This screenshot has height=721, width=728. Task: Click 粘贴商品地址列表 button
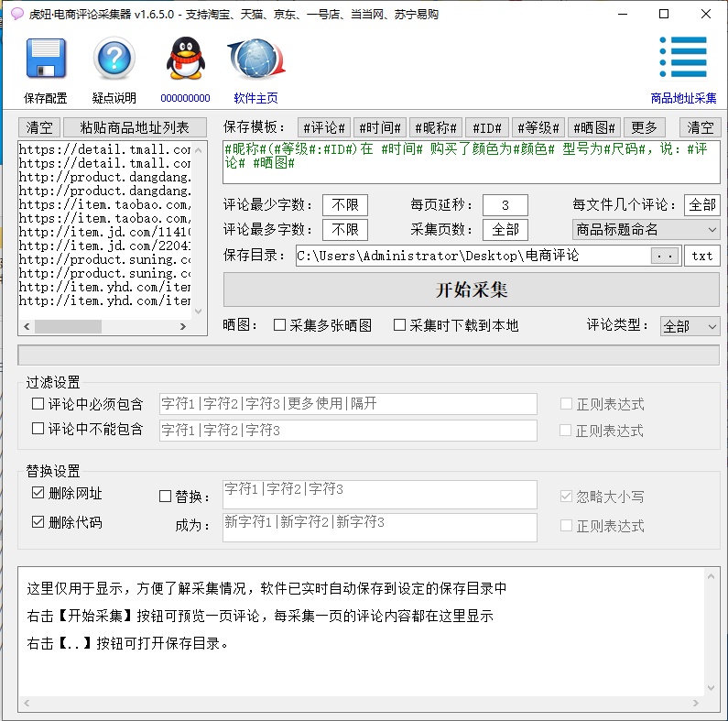click(135, 127)
